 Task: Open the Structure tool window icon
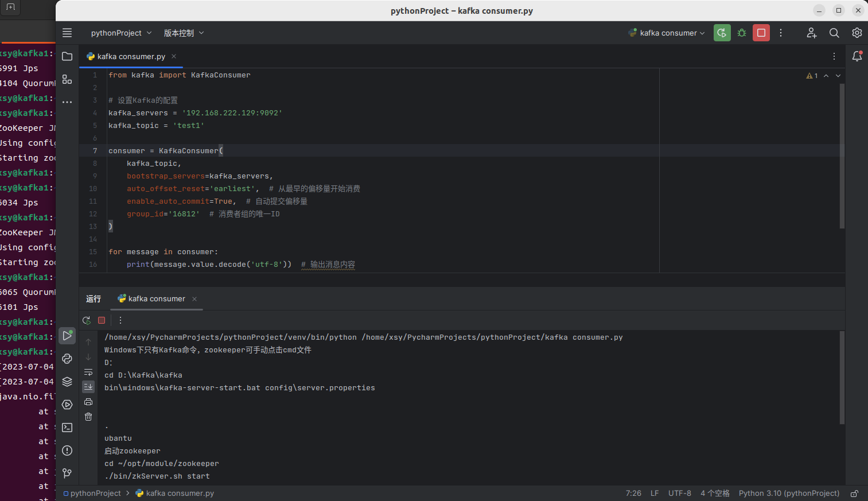point(67,79)
